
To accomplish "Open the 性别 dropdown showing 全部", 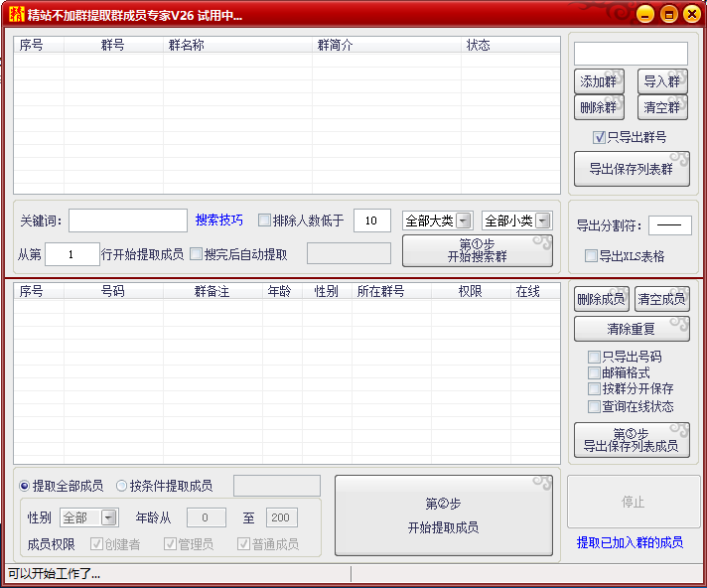I will tap(89, 517).
